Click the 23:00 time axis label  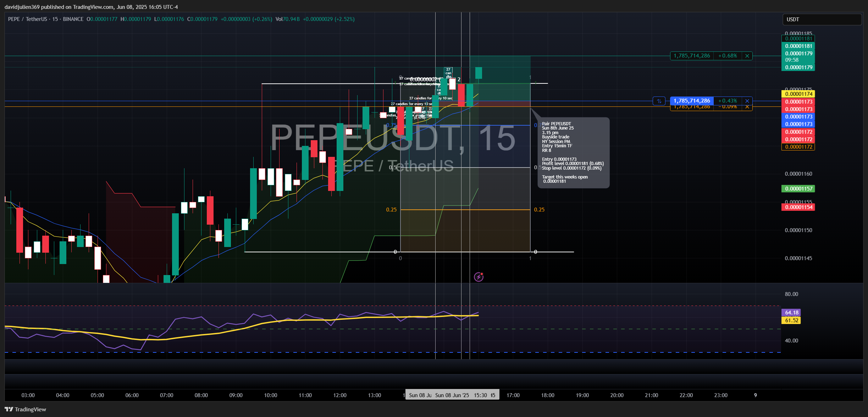point(721,395)
